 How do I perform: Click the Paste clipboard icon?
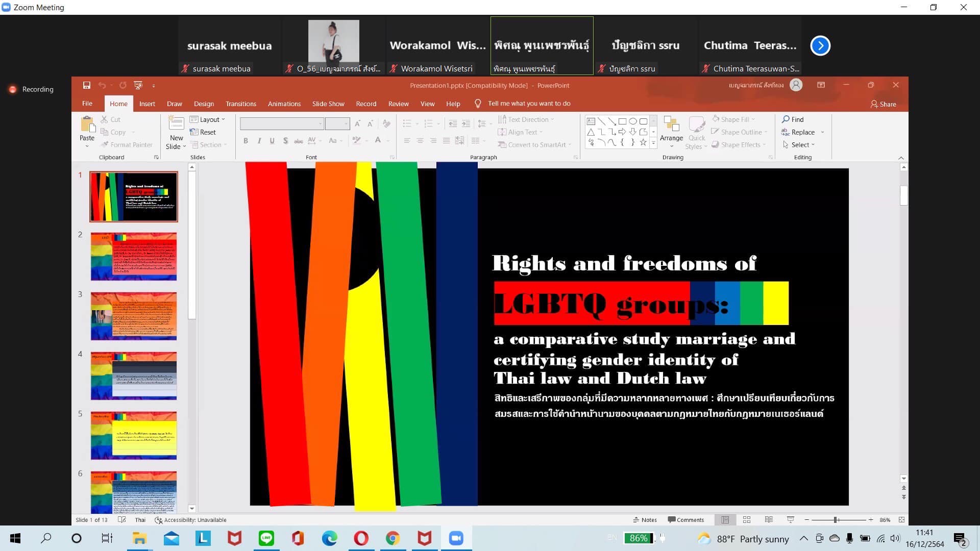click(x=87, y=125)
